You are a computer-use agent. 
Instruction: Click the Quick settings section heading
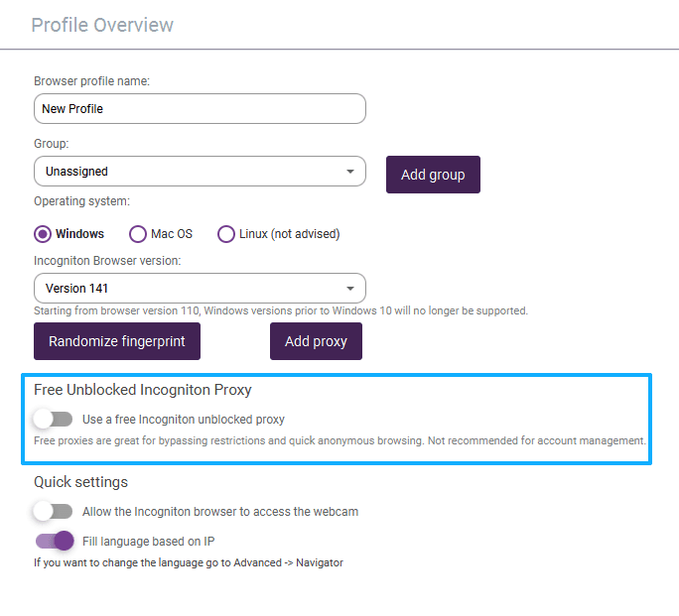80,482
